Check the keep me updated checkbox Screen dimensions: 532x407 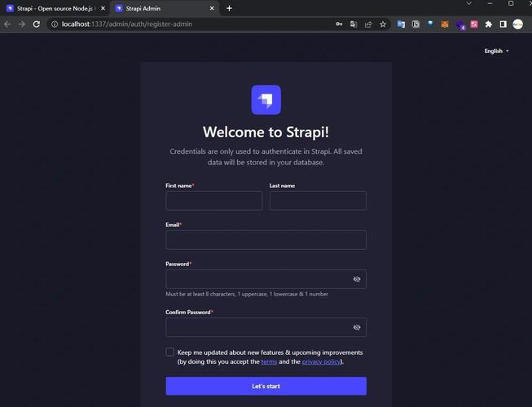[x=170, y=352]
